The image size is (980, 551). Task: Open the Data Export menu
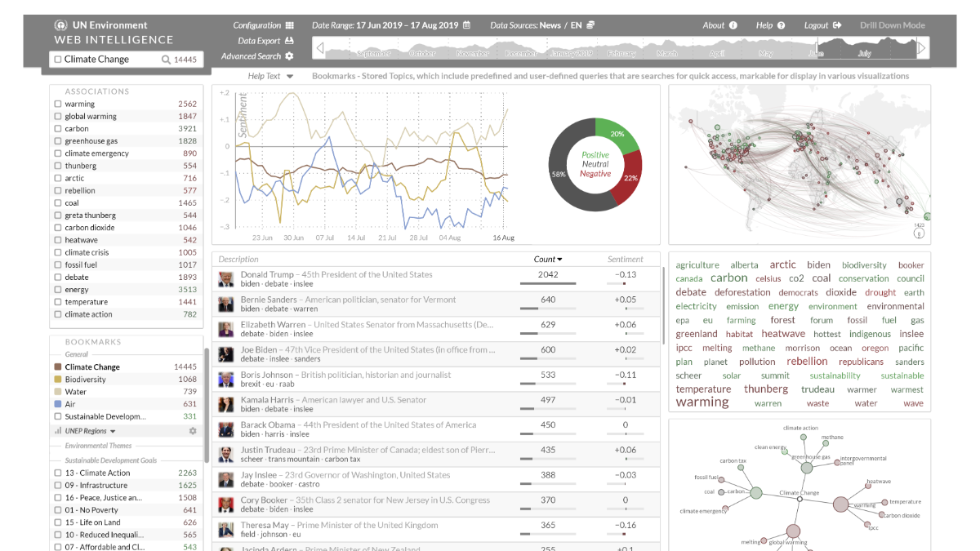click(x=259, y=41)
